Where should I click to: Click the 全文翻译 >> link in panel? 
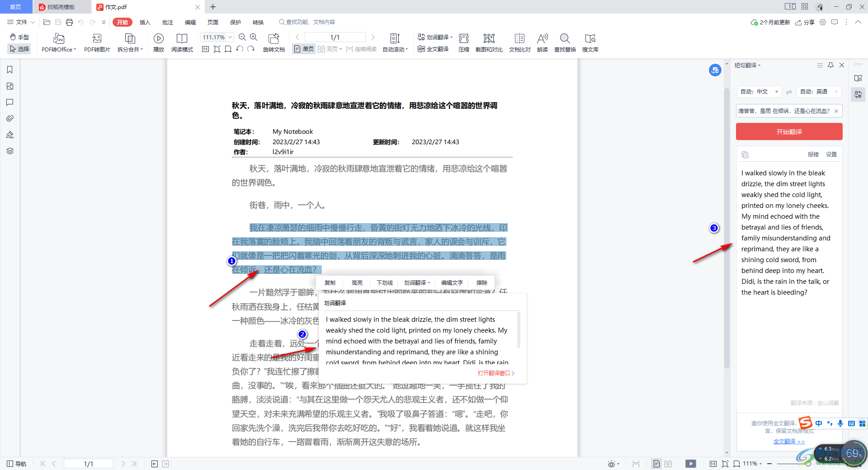coord(789,442)
